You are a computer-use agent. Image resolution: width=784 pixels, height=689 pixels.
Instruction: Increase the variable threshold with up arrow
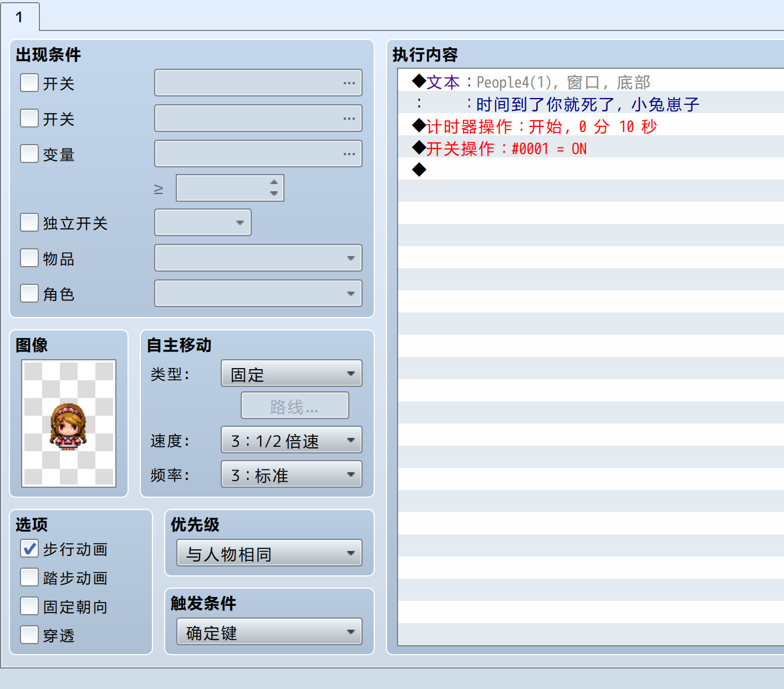274,182
